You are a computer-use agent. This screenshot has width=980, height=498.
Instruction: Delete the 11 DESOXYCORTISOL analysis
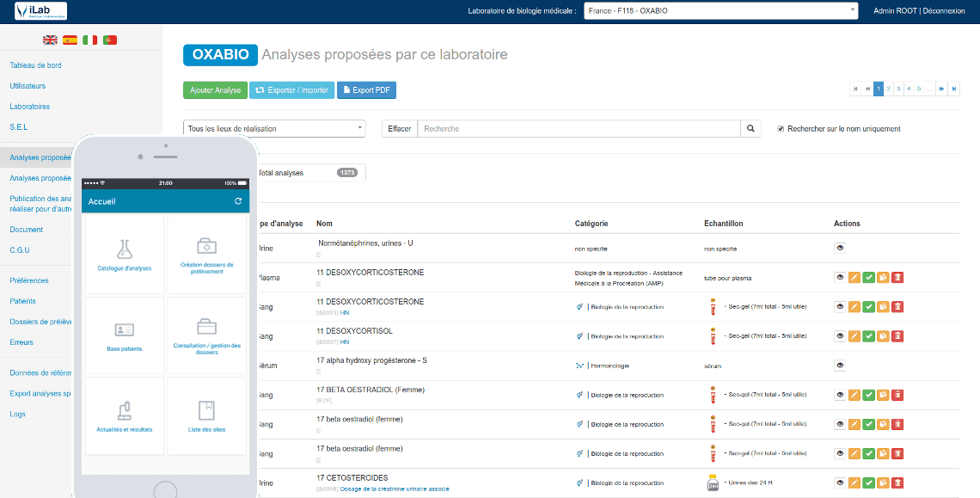[897, 336]
